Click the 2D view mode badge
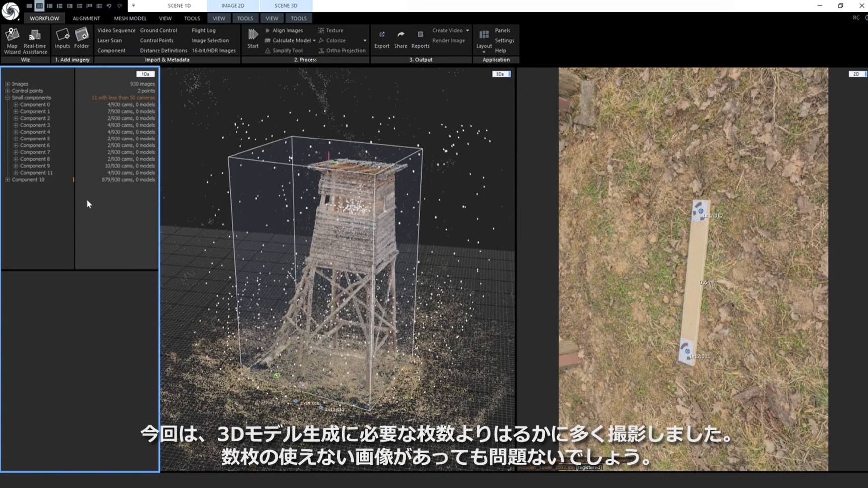The image size is (868, 488). point(857,74)
